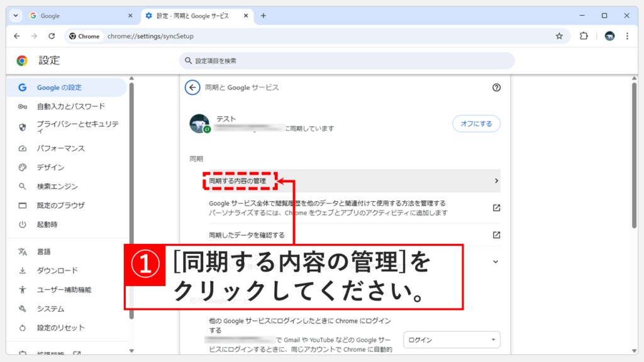
Task: Reload the current settings page
Action: 52,36
